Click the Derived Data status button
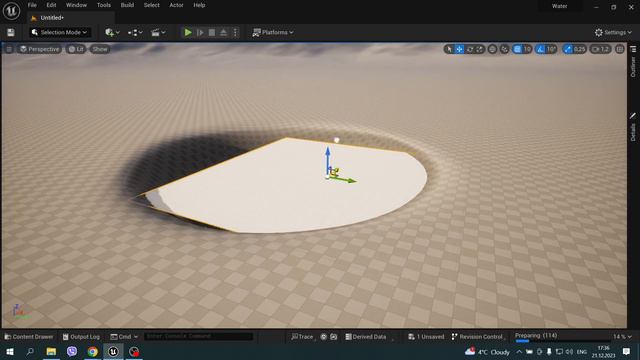The height and width of the screenshot is (360, 640). point(366,336)
